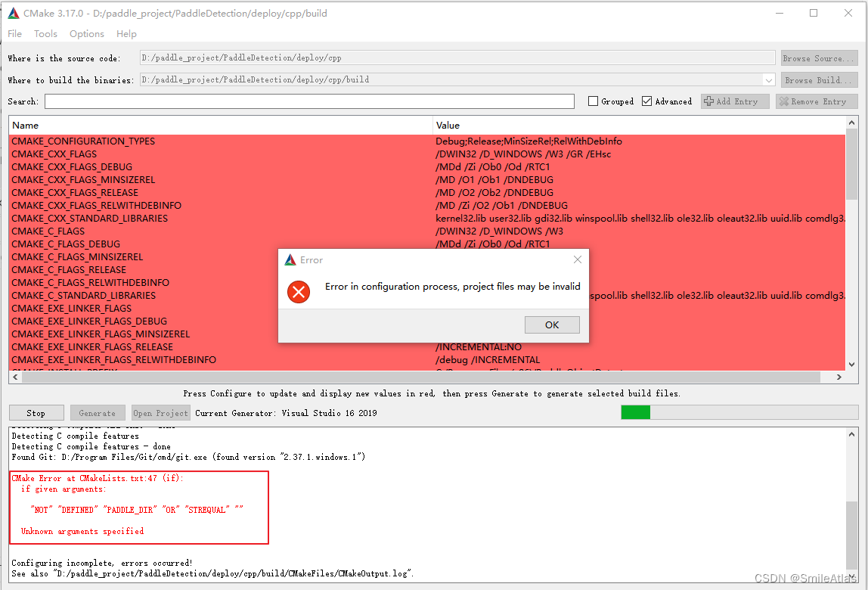Click the Remove Entry button
Viewport: 868px width, 590px height.
point(817,101)
